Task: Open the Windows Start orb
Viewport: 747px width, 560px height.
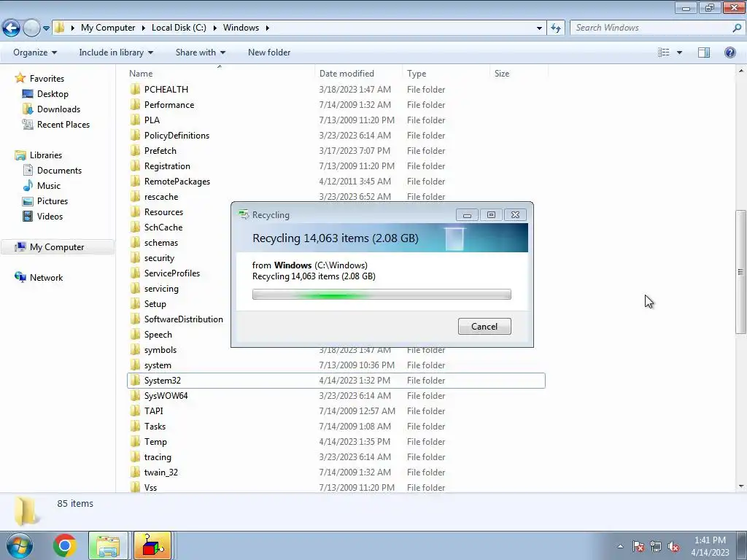Action: [x=18, y=545]
